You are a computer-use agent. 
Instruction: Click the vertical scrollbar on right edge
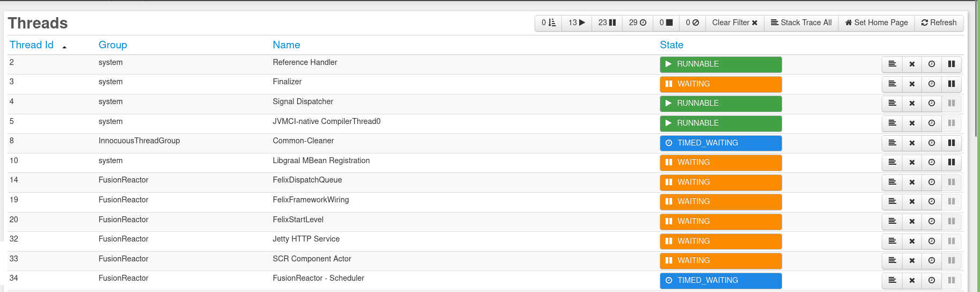tap(976, 70)
